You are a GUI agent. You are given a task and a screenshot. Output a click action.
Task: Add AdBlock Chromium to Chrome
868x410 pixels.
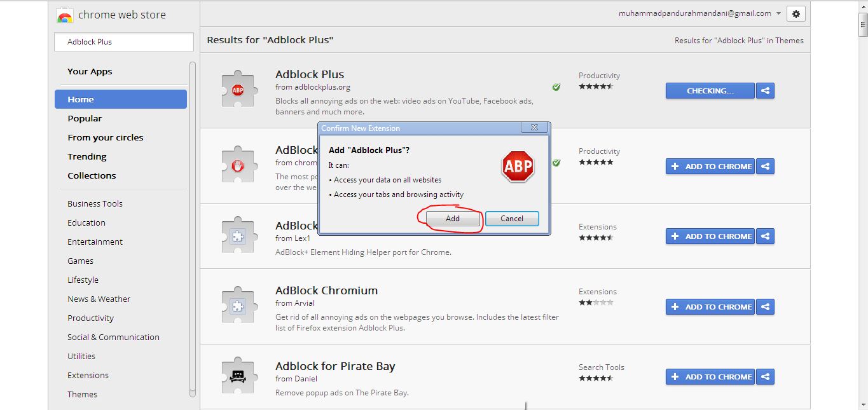(x=710, y=306)
